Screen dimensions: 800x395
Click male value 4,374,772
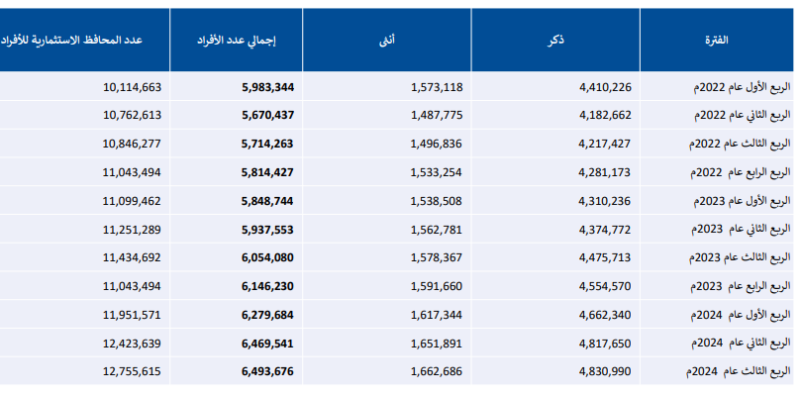coord(605,230)
